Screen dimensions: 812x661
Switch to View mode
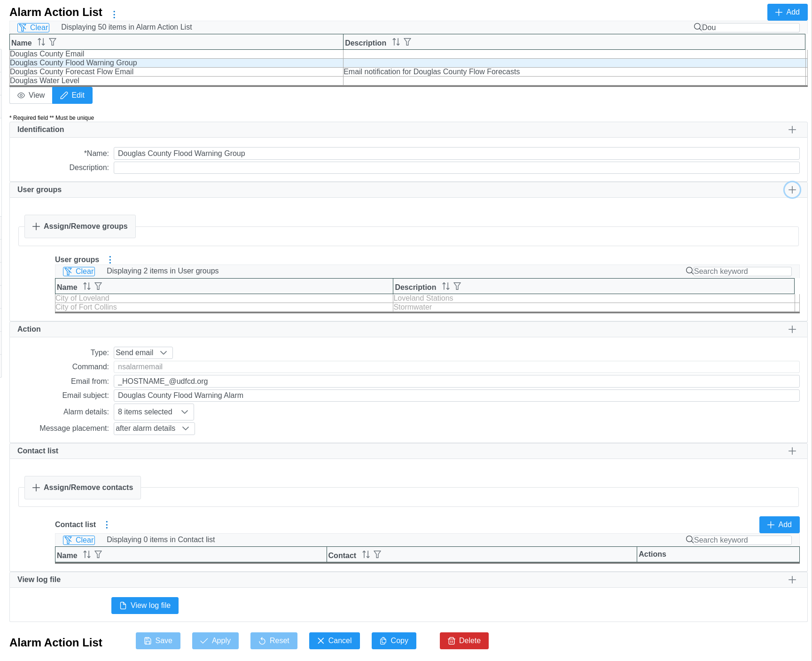point(31,95)
